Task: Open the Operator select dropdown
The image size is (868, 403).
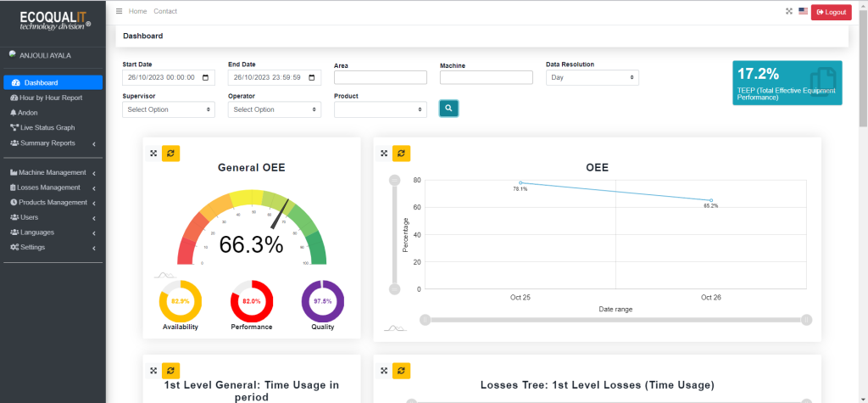Action: tap(275, 109)
